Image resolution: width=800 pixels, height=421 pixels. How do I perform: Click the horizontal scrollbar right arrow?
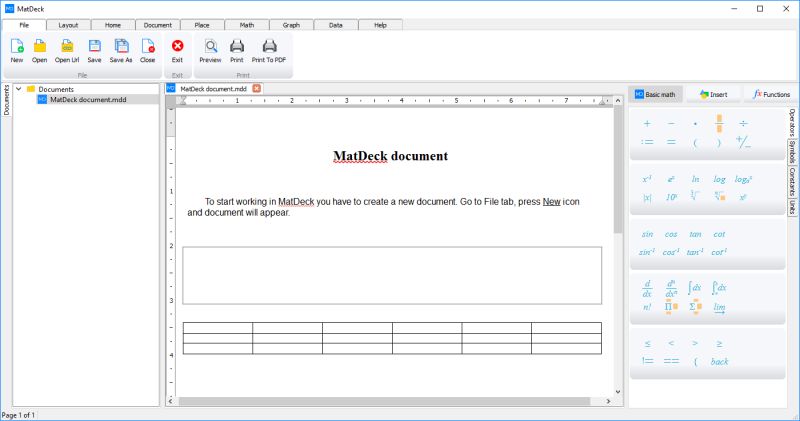pyautogui.click(x=608, y=402)
